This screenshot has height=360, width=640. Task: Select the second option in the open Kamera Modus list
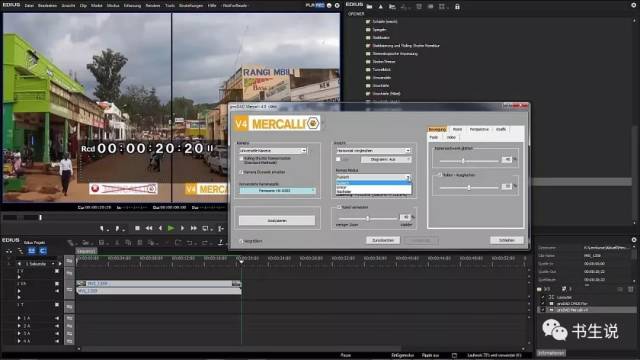point(373,187)
